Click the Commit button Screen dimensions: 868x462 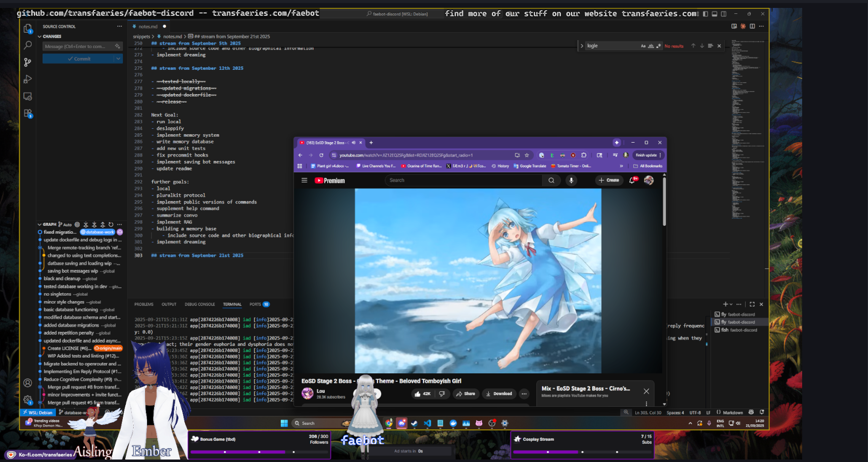pos(78,58)
